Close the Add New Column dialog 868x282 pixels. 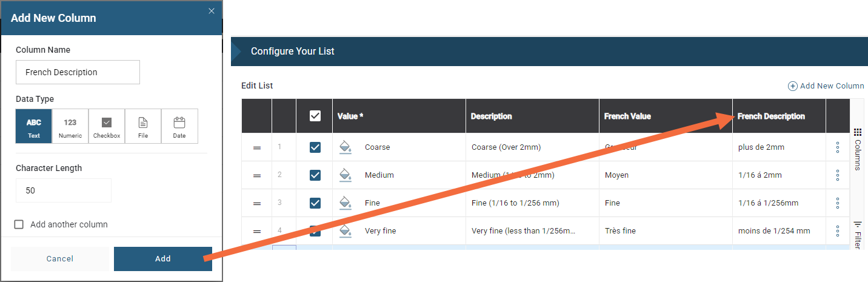[211, 10]
